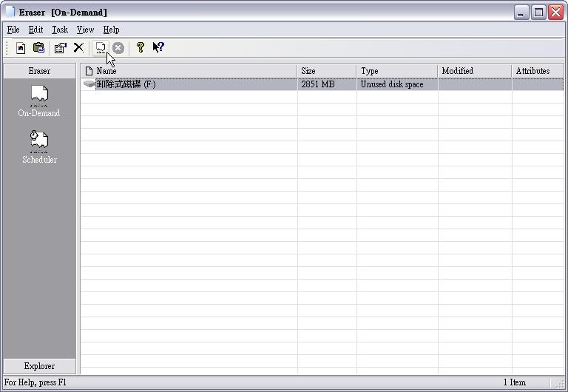Sort list by Type column header

(x=396, y=71)
